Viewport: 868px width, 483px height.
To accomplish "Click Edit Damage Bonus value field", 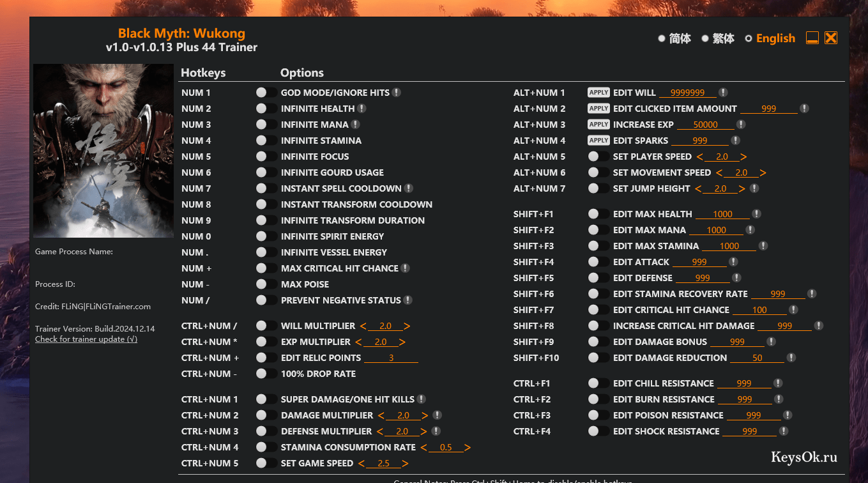I will (737, 342).
